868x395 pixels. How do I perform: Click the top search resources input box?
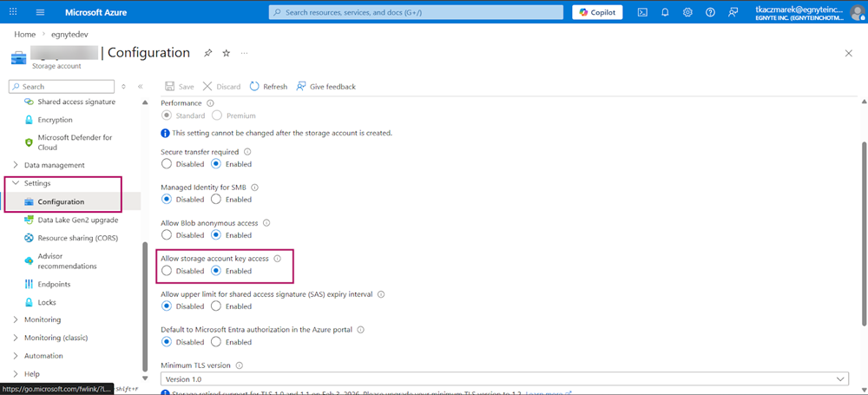pyautogui.click(x=417, y=12)
